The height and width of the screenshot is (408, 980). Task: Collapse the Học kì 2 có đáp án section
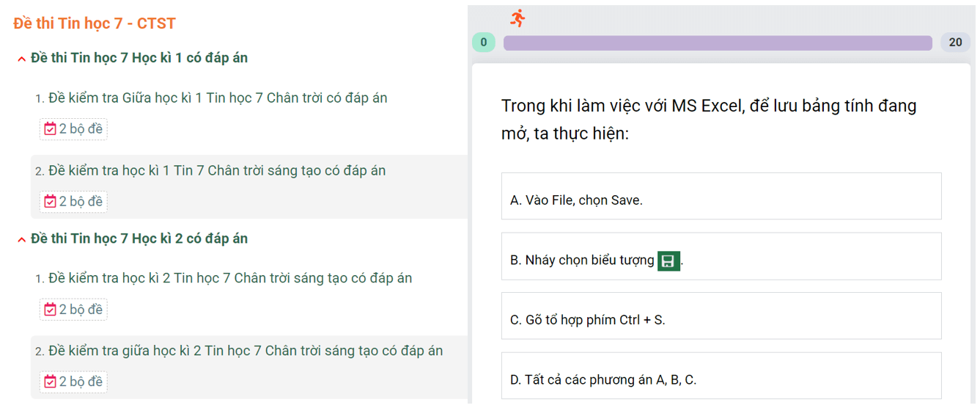22,240
